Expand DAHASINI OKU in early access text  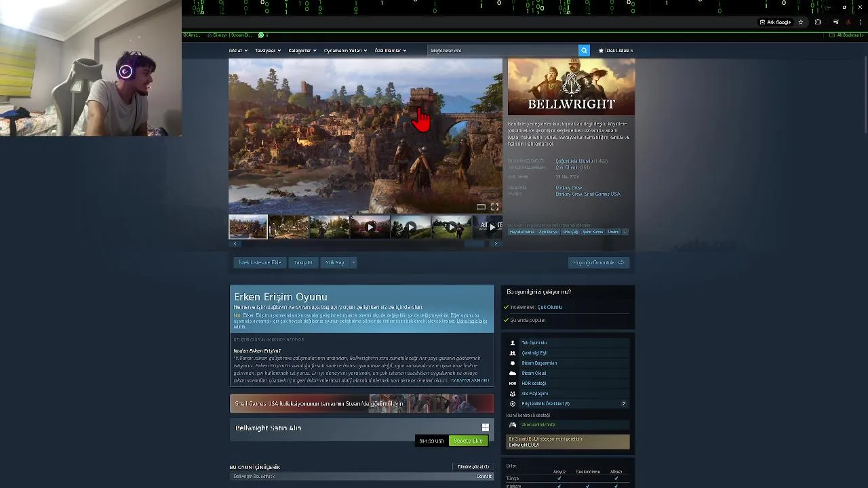[x=470, y=380]
